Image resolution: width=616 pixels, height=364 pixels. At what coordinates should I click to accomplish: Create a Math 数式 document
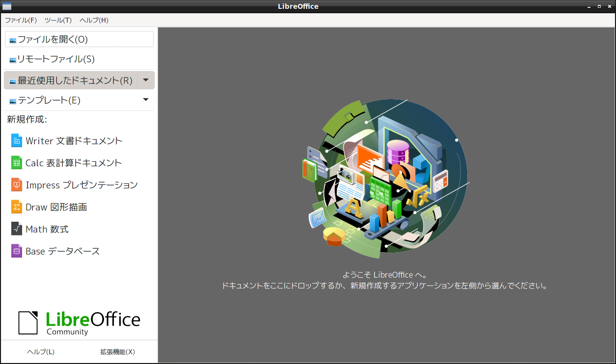[x=79, y=229]
